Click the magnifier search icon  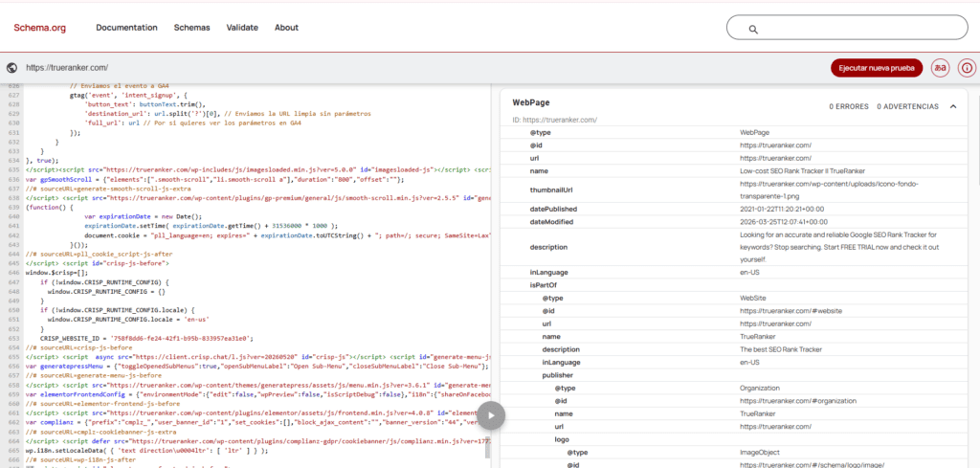753,29
